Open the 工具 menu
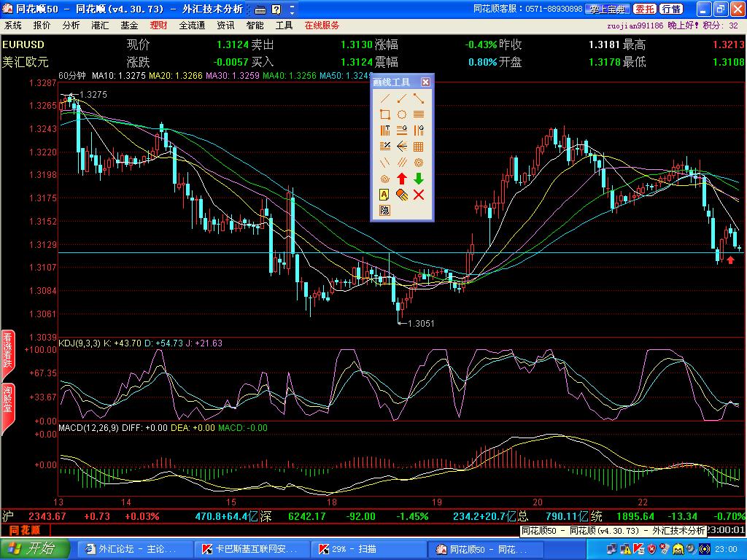This screenshot has height=560, width=747. point(284,26)
